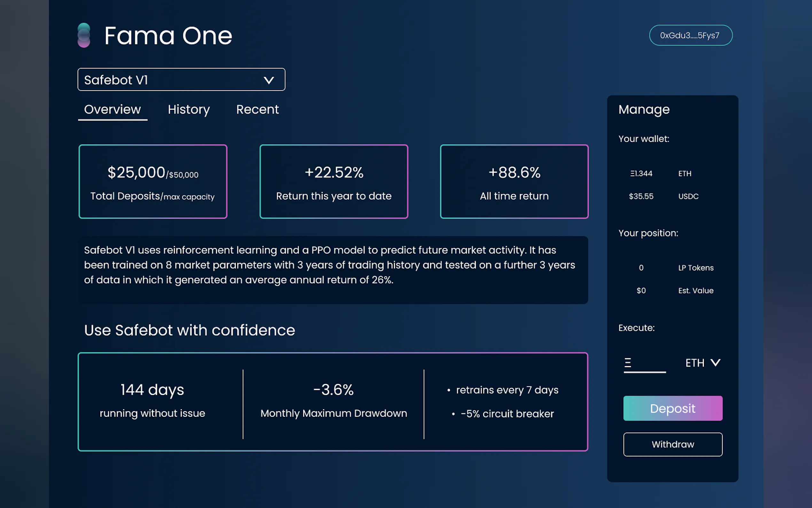
Task: Click the wallet address 0xGdu3....5Fys7 button
Action: 690,35
